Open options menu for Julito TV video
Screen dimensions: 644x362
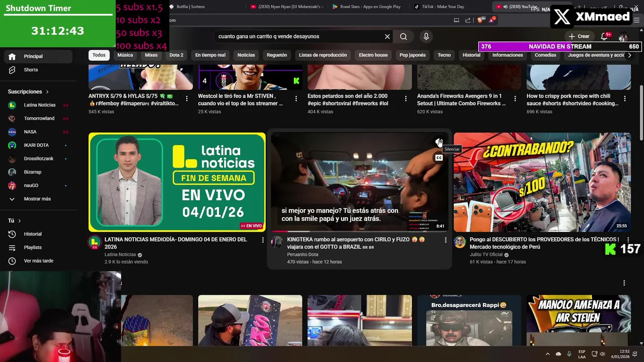pyautogui.click(x=628, y=240)
